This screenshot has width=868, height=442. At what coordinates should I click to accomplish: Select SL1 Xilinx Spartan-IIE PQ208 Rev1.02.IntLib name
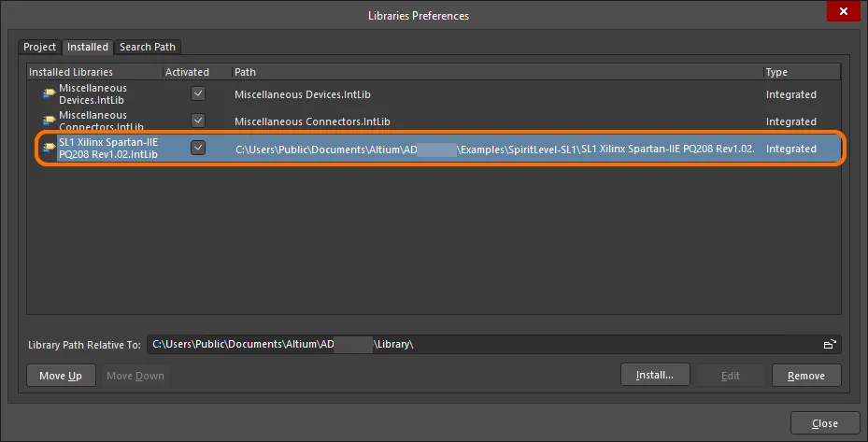108,149
